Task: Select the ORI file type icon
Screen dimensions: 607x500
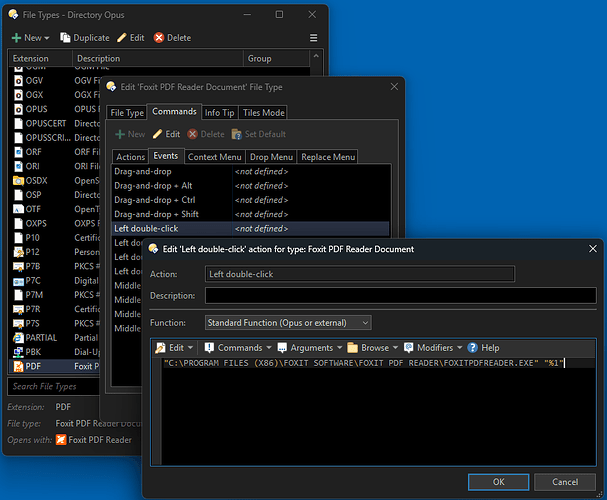Action: (18, 166)
